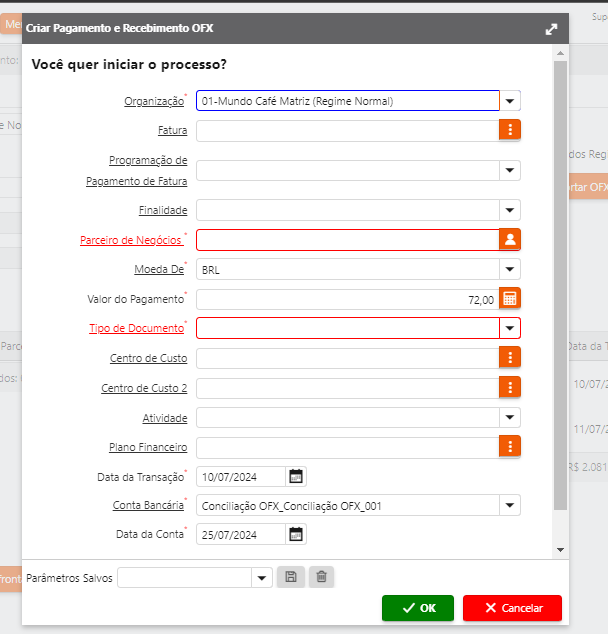Image resolution: width=608 pixels, height=634 pixels.
Task: Open the Data da Conta calendar picker
Action: [x=296, y=535]
